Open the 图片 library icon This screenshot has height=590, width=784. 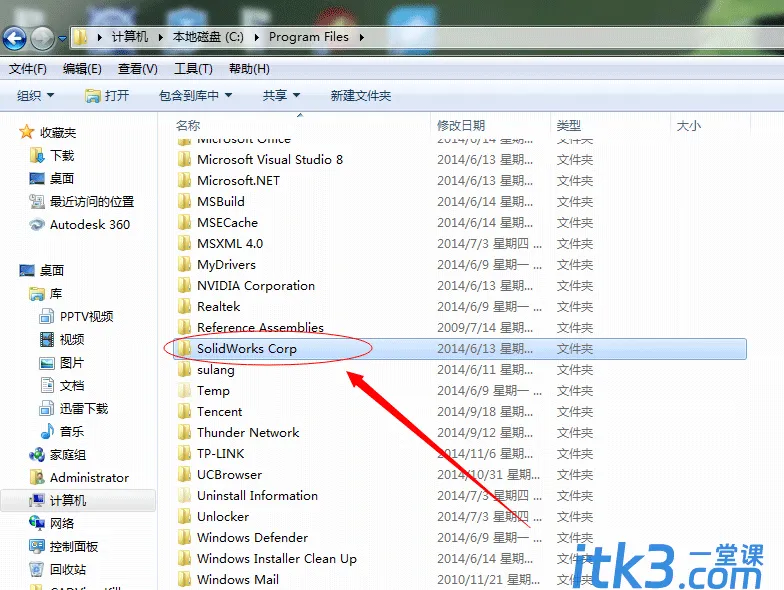(46, 362)
